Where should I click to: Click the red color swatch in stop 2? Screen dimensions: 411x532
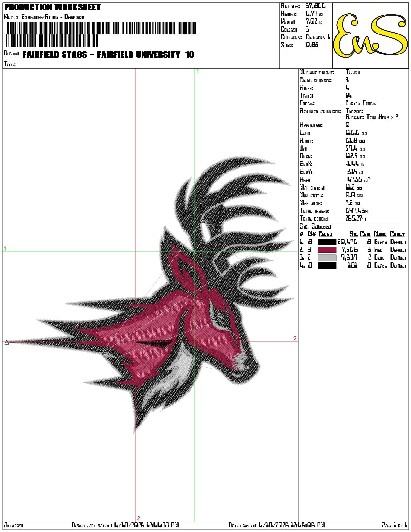pyautogui.click(x=327, y=250)
